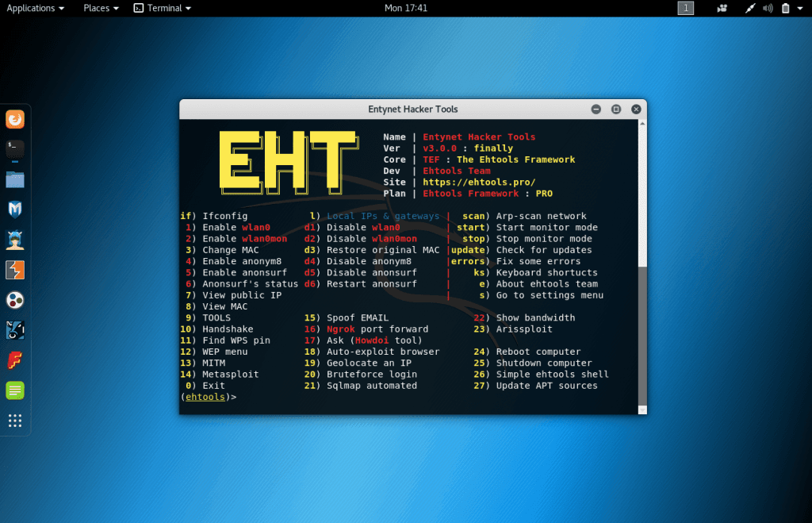
Task: Click the screen recorder tray icon
Action: tap(722, 8)
